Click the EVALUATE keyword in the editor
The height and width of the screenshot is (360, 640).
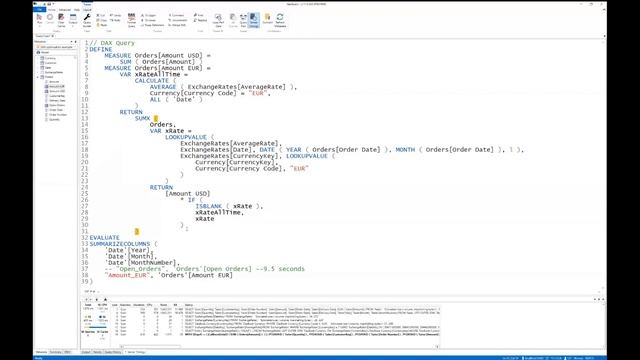pyautogui.click(x=104, y=238)
